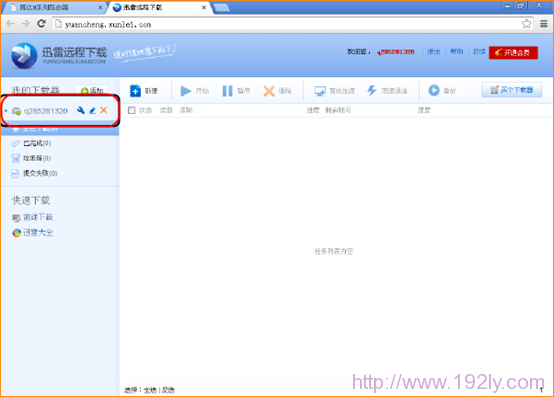Select the 迅雷远程下载 browser tab
The height and width of the screenshot is (397, 554).
pyautogui.click(x=160, y=7)
